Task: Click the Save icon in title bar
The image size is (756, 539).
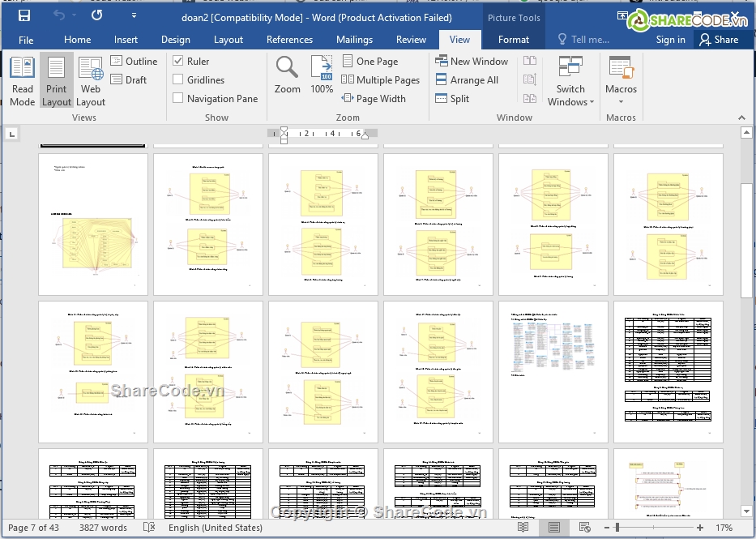Action: pyautogui.click(x=24, y=16)
